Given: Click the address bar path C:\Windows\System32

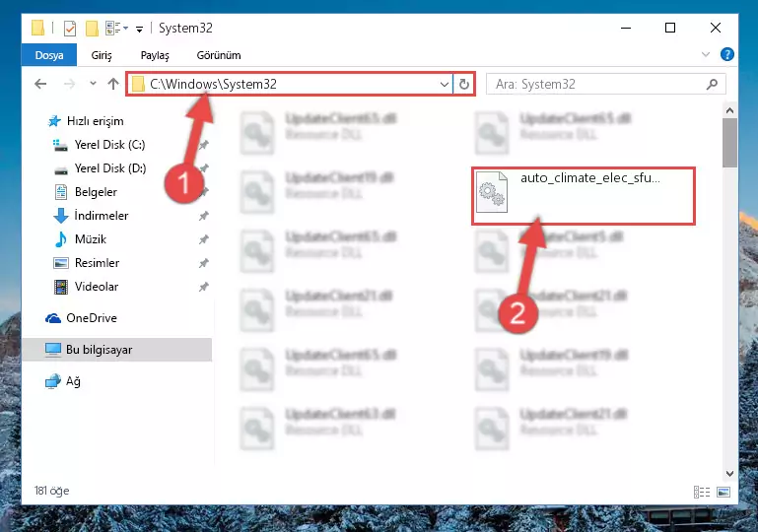Looking at the screenshot, I should click(x=213, y=84).
